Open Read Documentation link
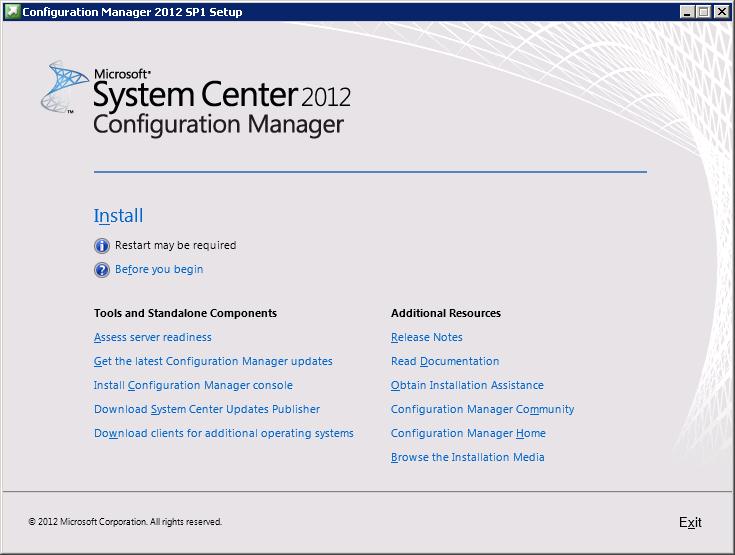The image size is (735, 555). click(445, 361)
